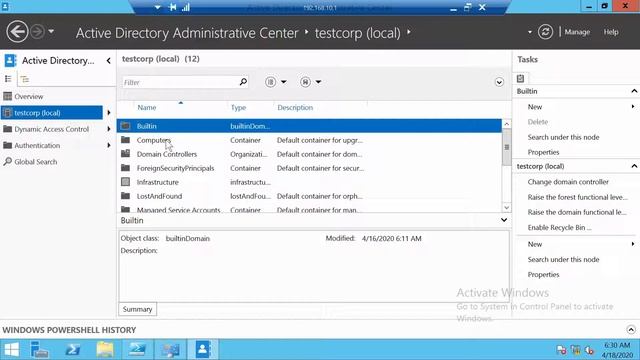Open File Explorer from taskbar
The height and width of the screenshot is (360, 640).
(105, 350)
